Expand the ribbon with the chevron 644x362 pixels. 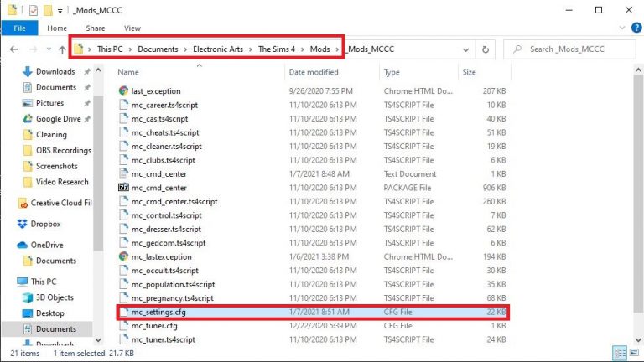click(x=622, y=28)
